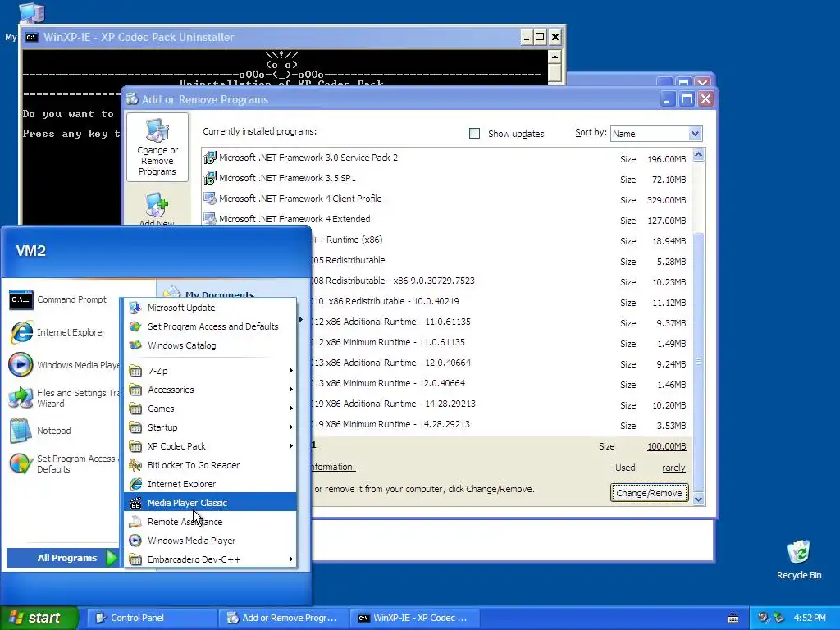Viewport: 840px width, 630px height.
Task: Click the keyboard icon on the taskbar
Action: pos(733,619)
